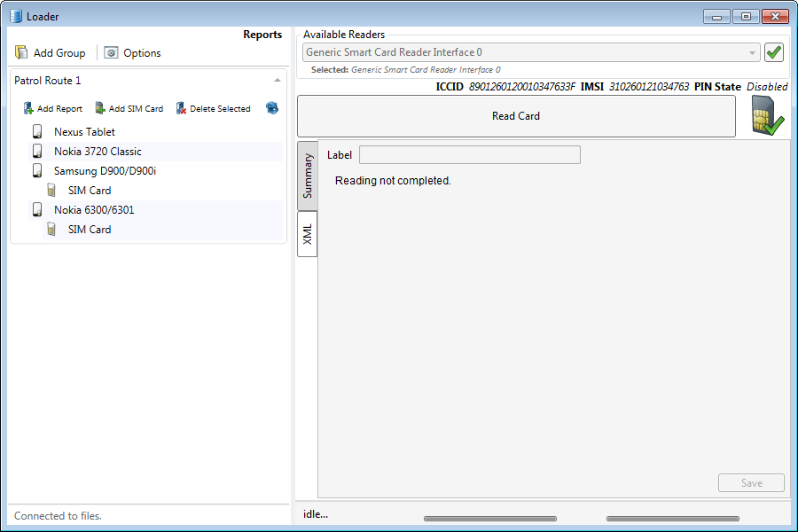Click the 'idle...' status text

pos(316,514)
